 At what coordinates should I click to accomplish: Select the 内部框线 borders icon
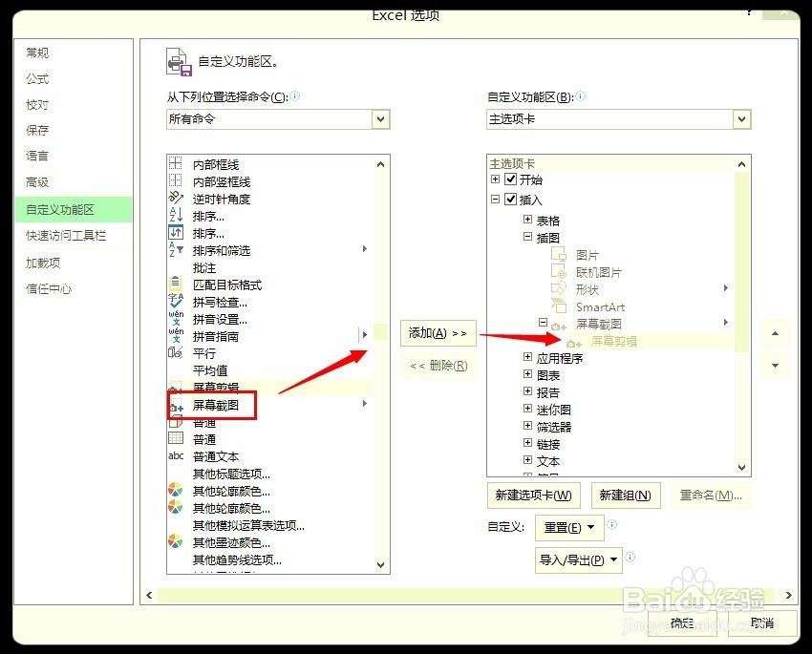pyautogui.click(x=176, y=163)
